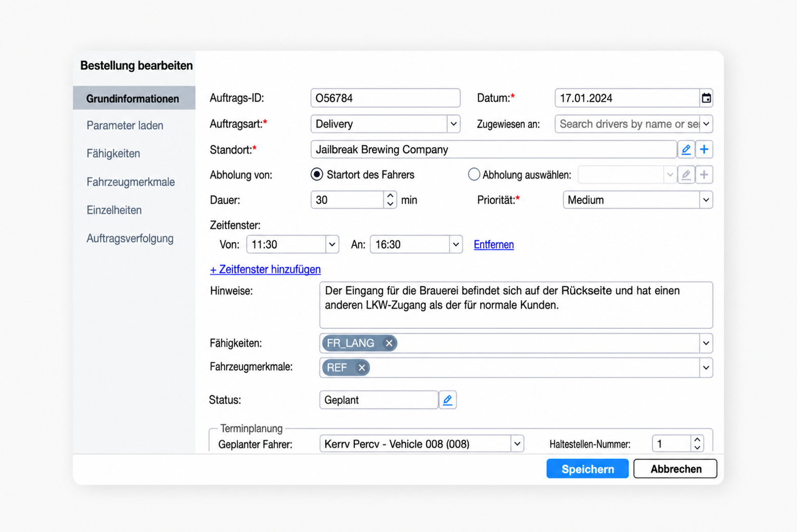Go to the Fahrzeugmerkmale sidebar tab
The height and width of the screenshot is (532, 797).
click(x=131, y=182)
